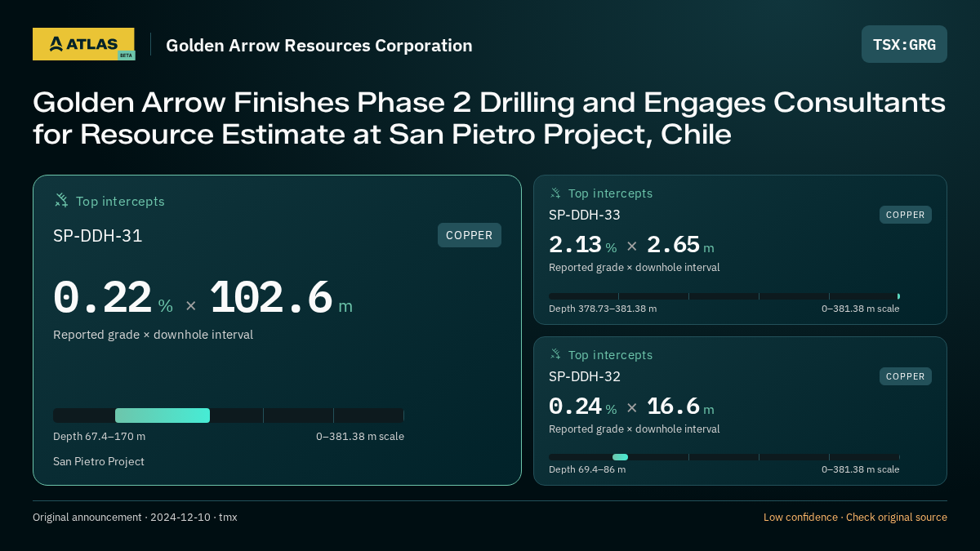Click the SP-DDH-32 depth interval bar
This screenshot has width=980, height=551.
724,457
